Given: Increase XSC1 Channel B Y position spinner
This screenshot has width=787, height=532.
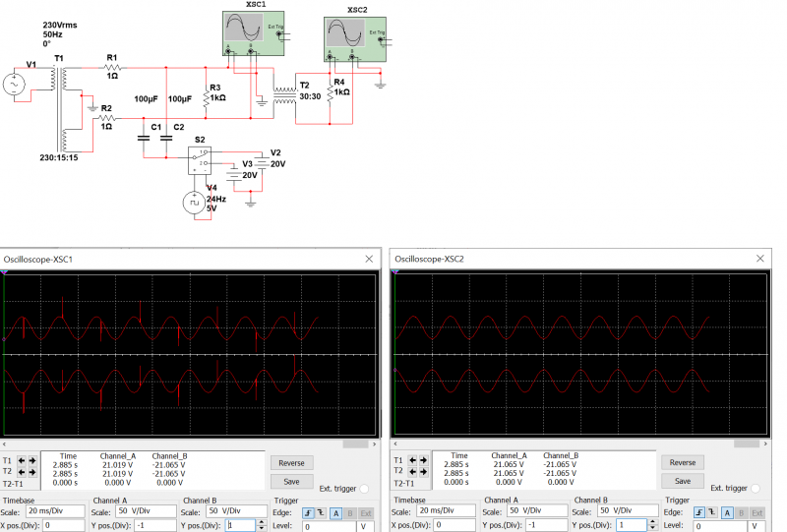Looking at the screenshot, I should click(261, 522).
